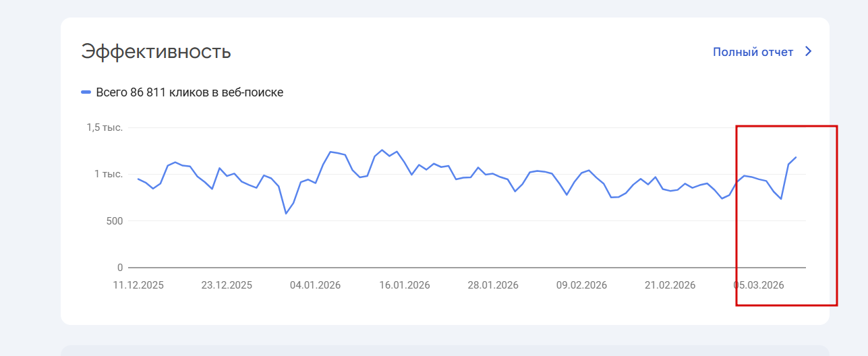Click the chevron arrow beside "Полный отчет"
The width and height of the screenshot is (868, 356).
pyautogui.click(x=809, y=52)
